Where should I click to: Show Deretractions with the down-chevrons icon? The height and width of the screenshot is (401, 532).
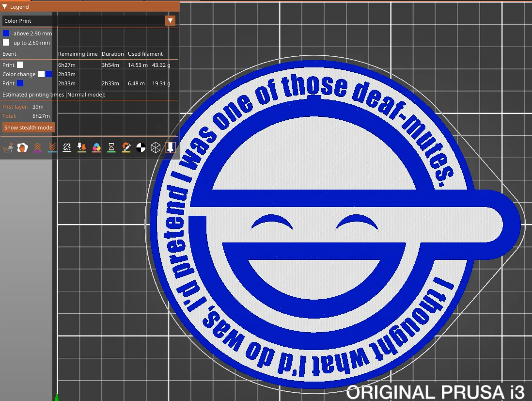(52, 147)
